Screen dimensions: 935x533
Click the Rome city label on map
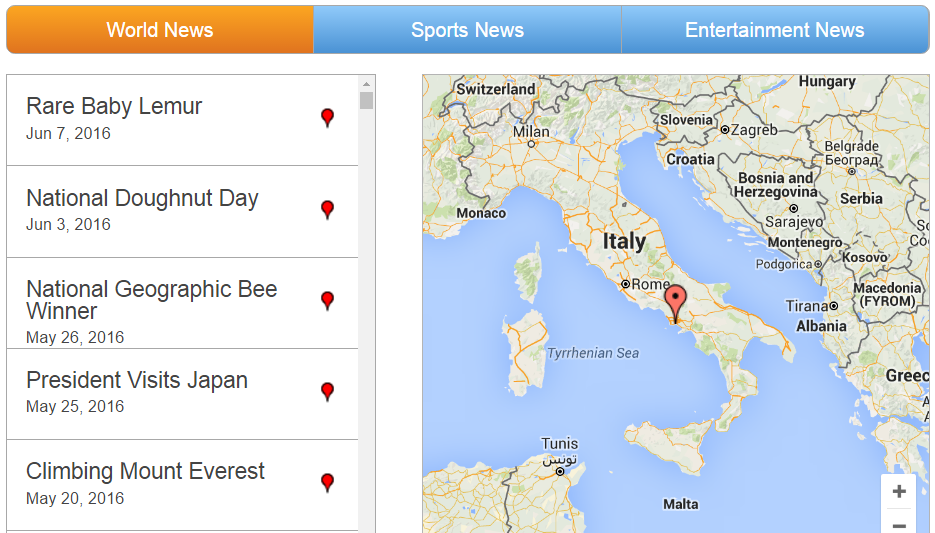tap(651, 284)
